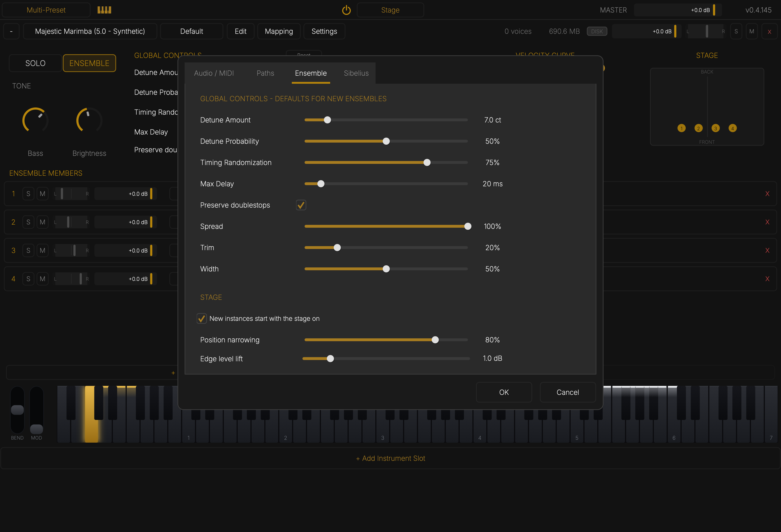
Task: Solo ensemble member 4
Action: click(28, 279)
